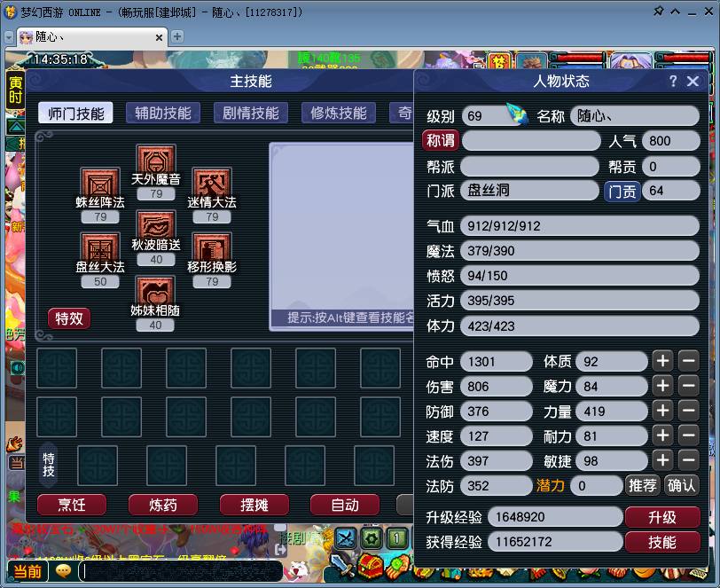Click the 称谓 title button
The image size is (720, 588).
click(441, 140)
